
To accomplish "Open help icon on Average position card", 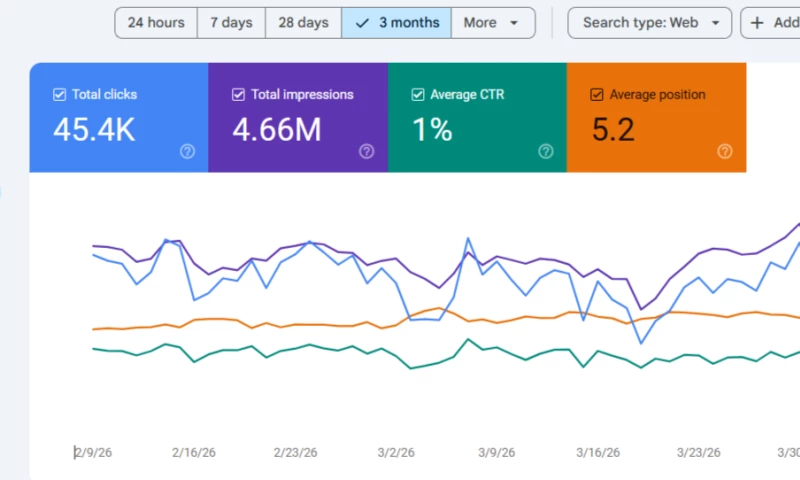I will tap(725, 151).
